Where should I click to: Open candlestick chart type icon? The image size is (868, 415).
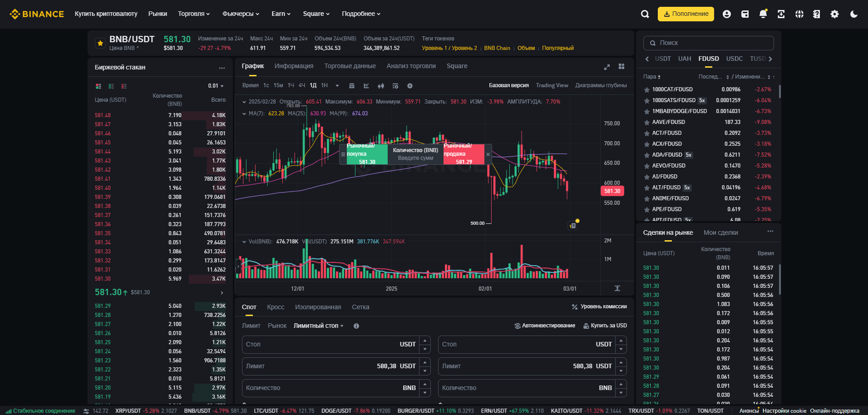click(381, 86)
